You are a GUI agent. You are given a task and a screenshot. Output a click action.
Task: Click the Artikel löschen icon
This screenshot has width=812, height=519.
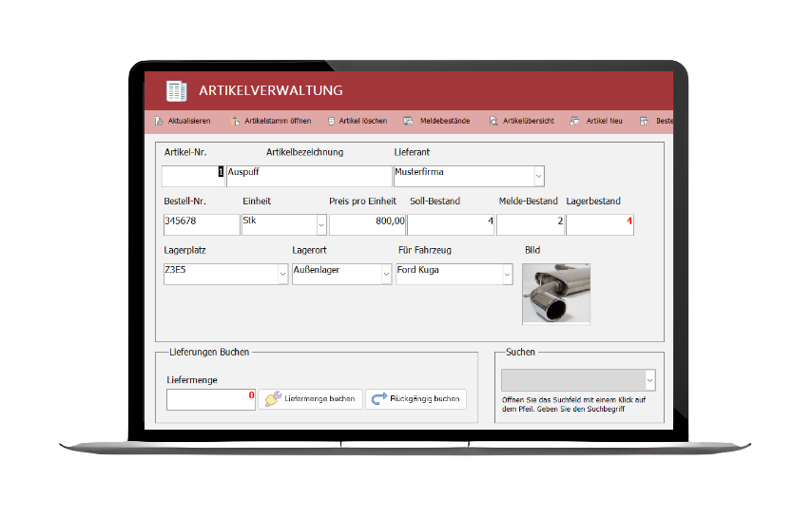click(x=331, y=122)
